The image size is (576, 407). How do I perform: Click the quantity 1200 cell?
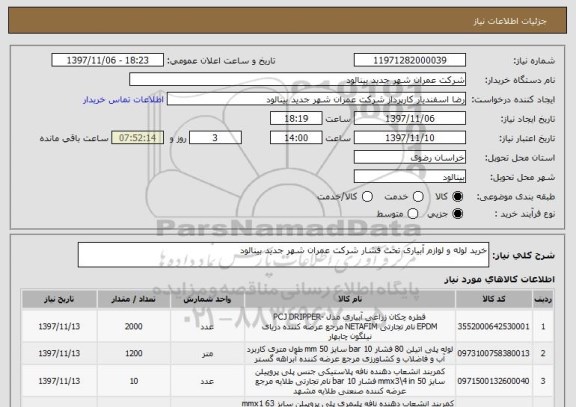[x=134, y=353]
